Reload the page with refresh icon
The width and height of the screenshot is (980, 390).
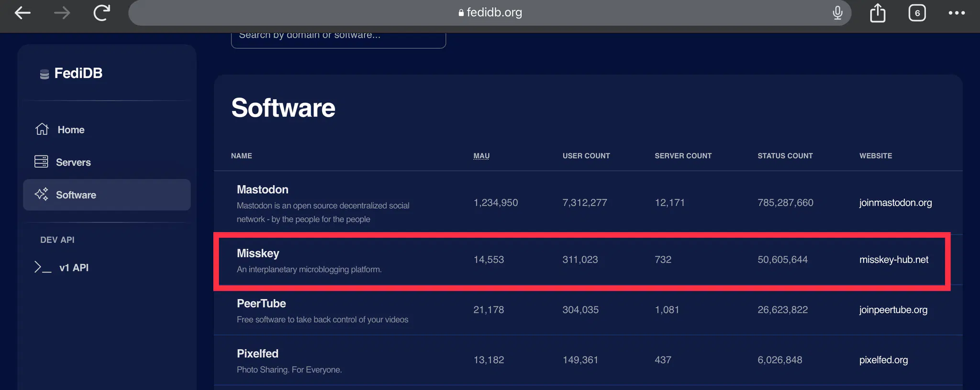pyautogui.click(x=101, y=13)
